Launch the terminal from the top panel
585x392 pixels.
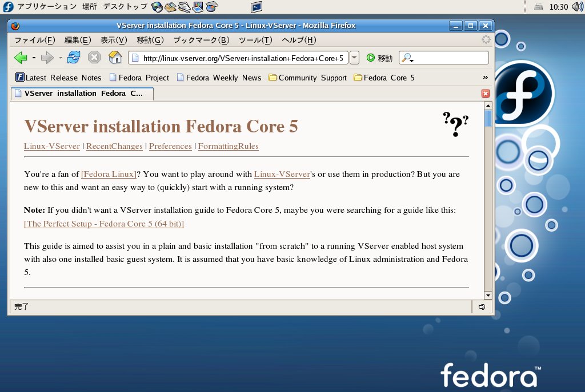click(x=257, y=7)
